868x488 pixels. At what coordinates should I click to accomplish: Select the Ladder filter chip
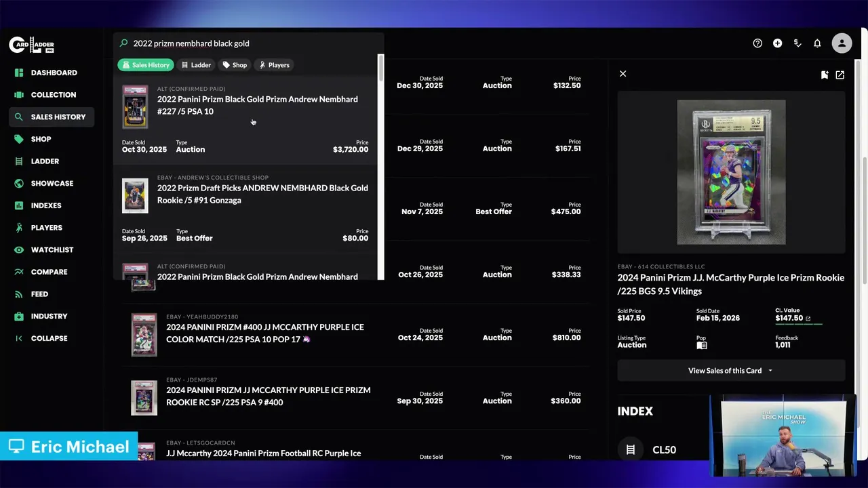(196, 65)
